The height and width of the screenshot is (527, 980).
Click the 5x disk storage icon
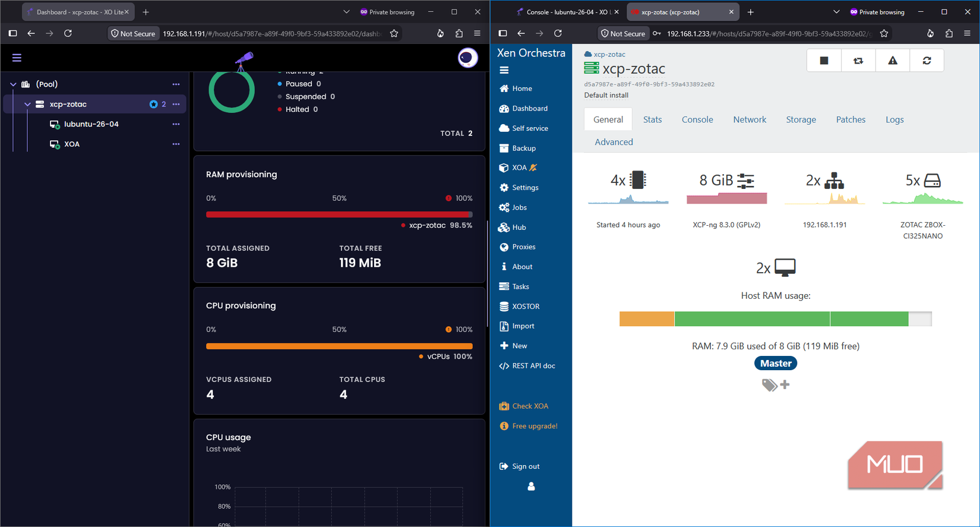click(932, 181)
